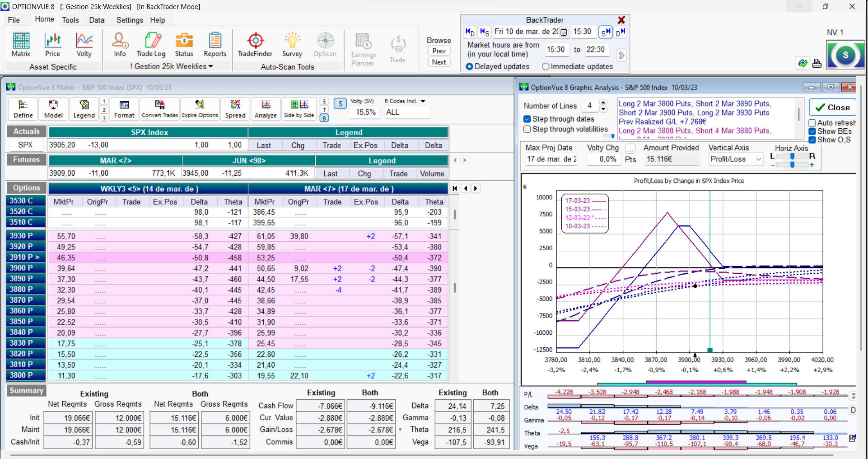Click Analyze in Matrix toolbar
Viewport: 868px width, 459px height.
tap(266, 109)
